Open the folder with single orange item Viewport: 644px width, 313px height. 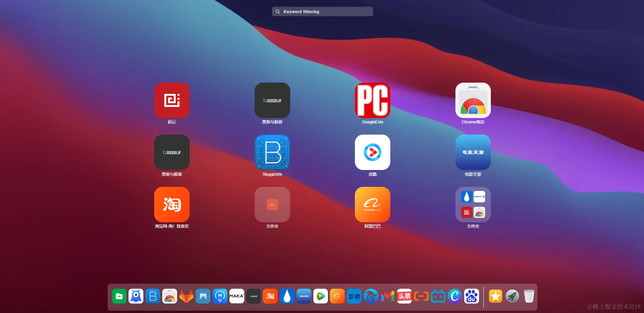coord(272,204)
